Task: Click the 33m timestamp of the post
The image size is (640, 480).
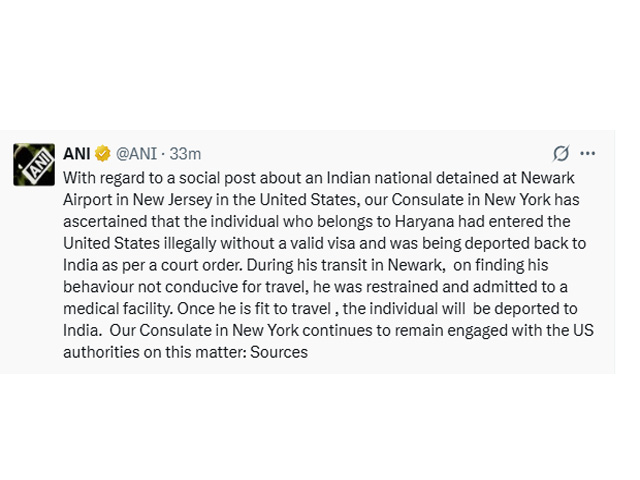Action: [187, 153]
